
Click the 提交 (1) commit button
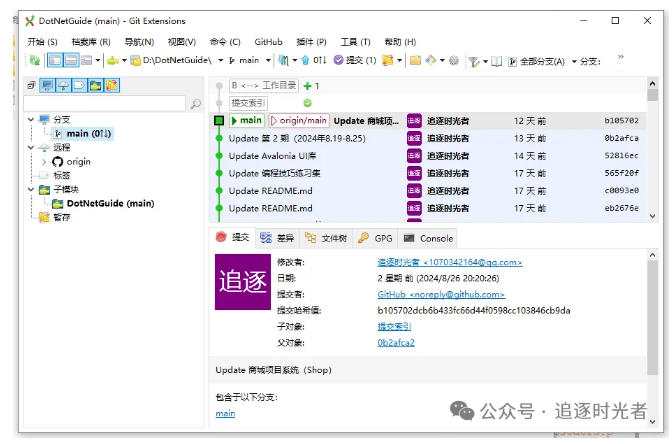click(x=355, y=60)
